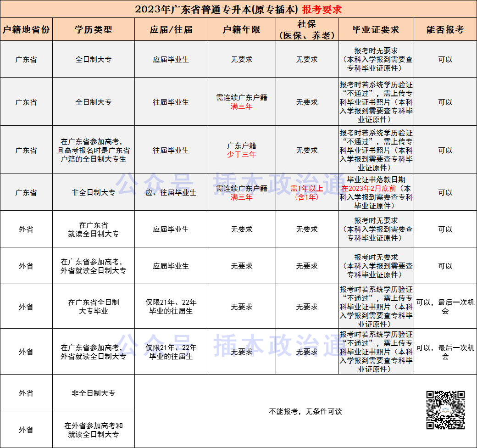Click the '在广东省就读全日制大专' cell

pyautogui.click(x=94, y=229)
